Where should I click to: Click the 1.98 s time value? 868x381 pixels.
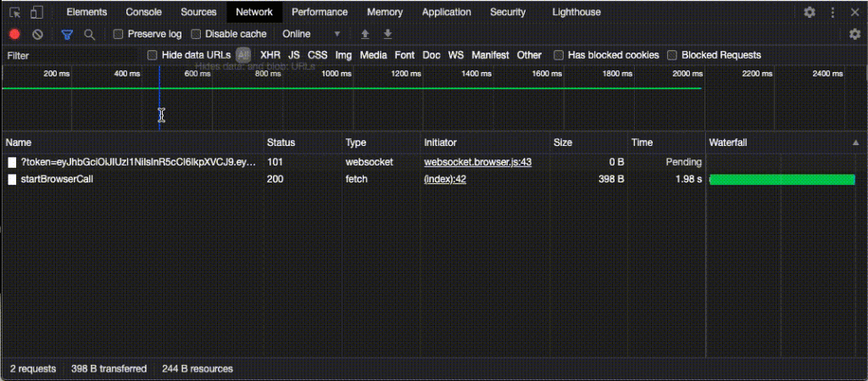click(x=688, y=179)
